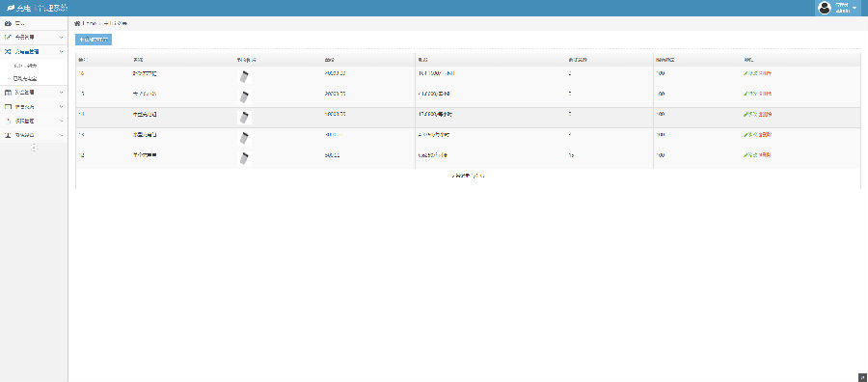Click ID cell "13" in the table
The height and width of the screenshot is (382, 868).
[x=81, y=134]
